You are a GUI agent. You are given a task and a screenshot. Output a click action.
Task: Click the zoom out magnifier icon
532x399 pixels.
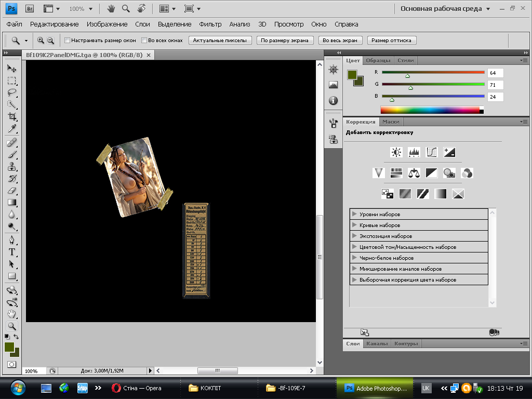[x=51, y=40]
